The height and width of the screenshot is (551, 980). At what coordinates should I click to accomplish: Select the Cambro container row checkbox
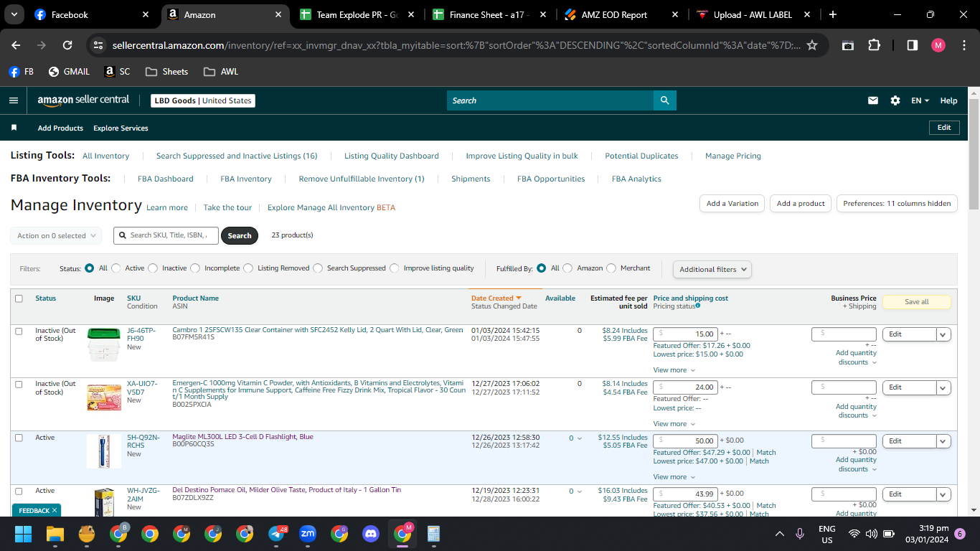coord(19,331)
